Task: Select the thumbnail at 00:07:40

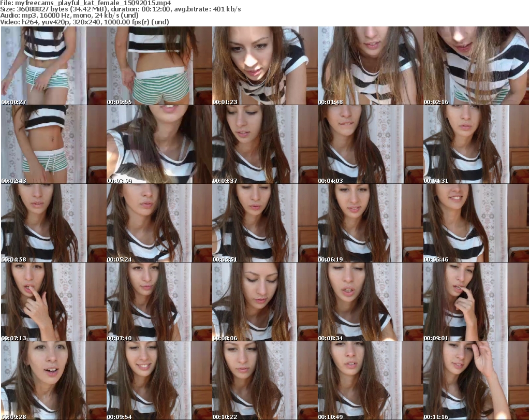Action: click(x=159, y=301)
